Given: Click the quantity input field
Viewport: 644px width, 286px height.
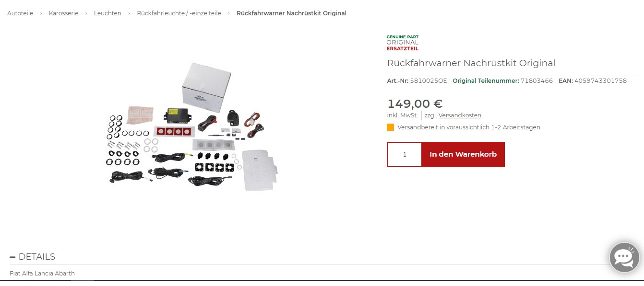Looking at the screenshot, I should (405, 154).
